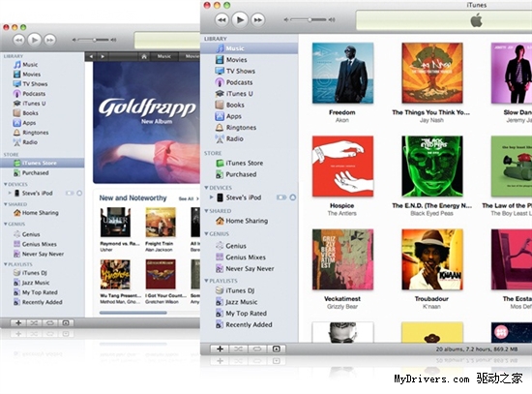Collapse Devices section in back window
The image size is (532, 394).
click(6, 184)
